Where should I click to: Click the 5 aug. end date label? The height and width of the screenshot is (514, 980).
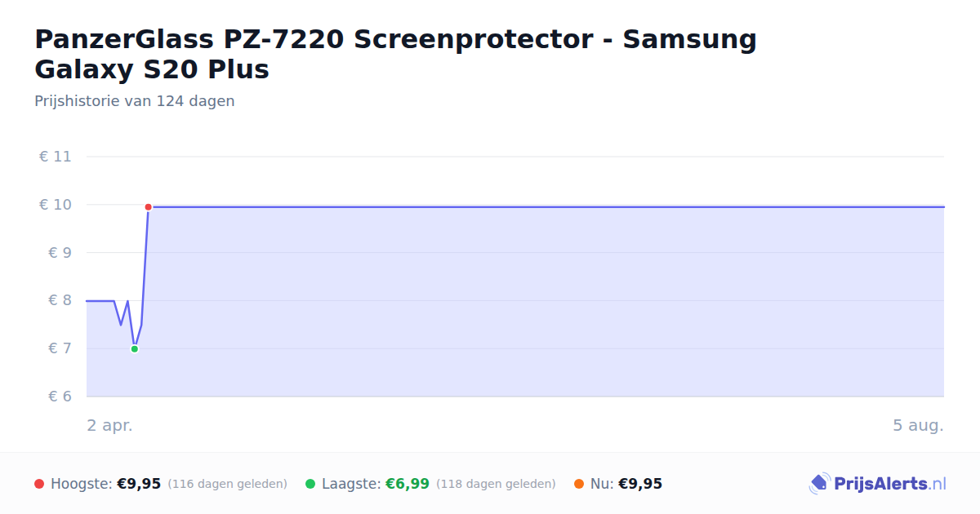pos(918,426)
